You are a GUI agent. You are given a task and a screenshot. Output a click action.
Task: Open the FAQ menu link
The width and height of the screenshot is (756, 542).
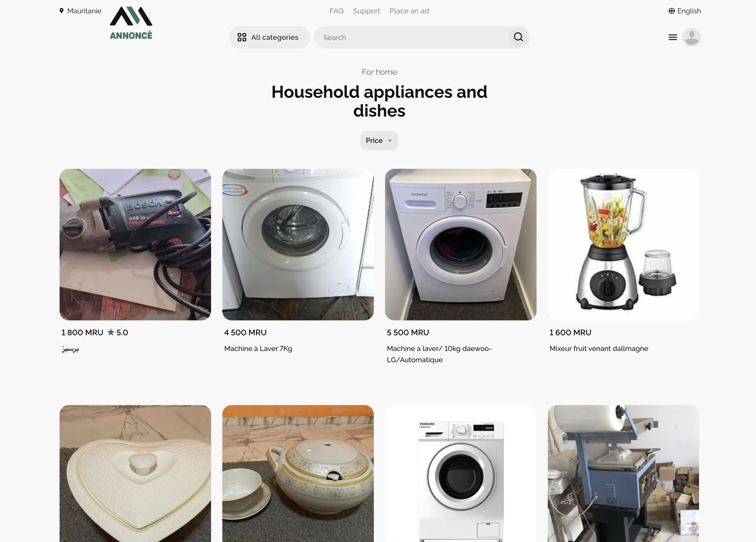tap(336, 11)
